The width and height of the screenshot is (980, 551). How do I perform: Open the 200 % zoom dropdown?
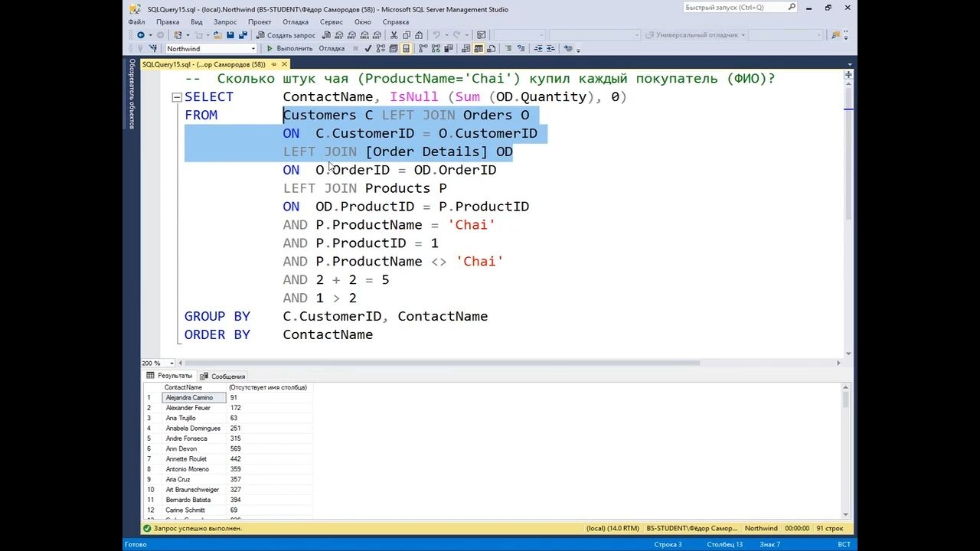(171, 364)
